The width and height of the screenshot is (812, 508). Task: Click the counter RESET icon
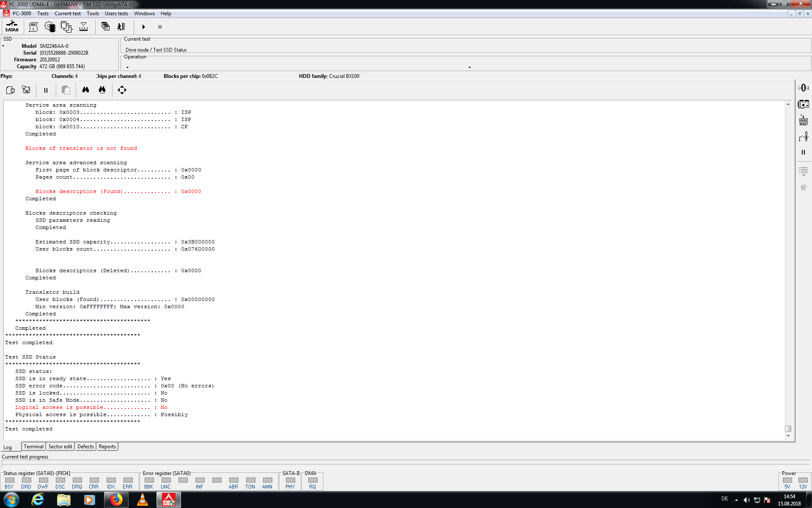(x=804, y=120)
